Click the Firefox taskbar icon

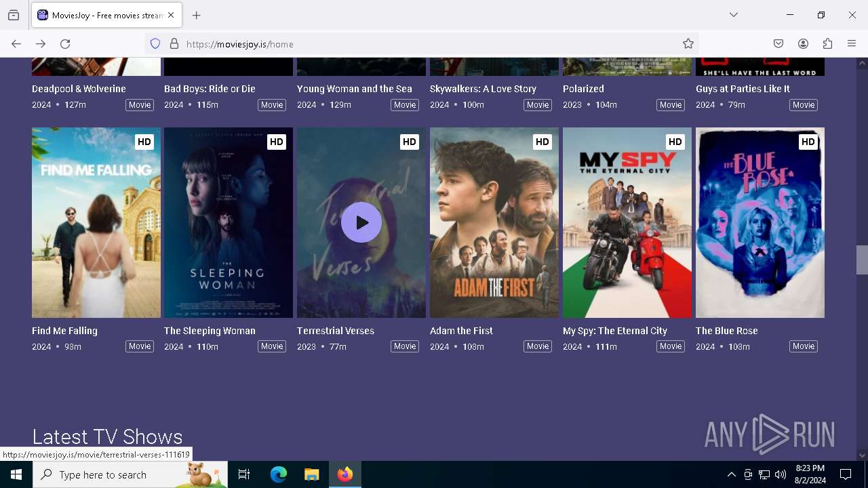point(345,474)
